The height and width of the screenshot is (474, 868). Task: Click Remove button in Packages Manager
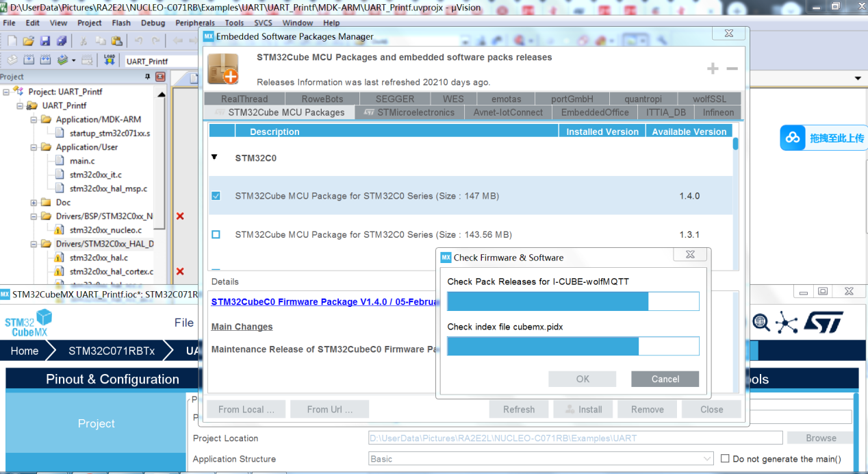pos(648,410)
